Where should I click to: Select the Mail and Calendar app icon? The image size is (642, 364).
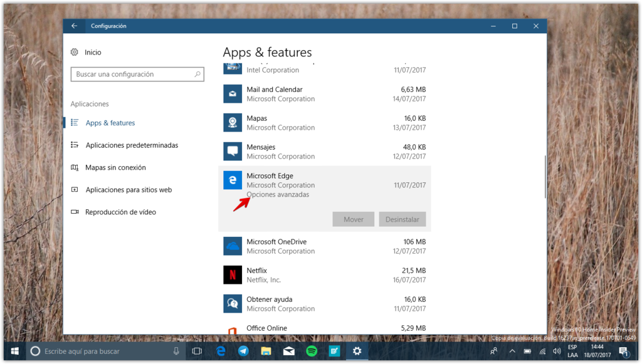click(x=233, y=94)
